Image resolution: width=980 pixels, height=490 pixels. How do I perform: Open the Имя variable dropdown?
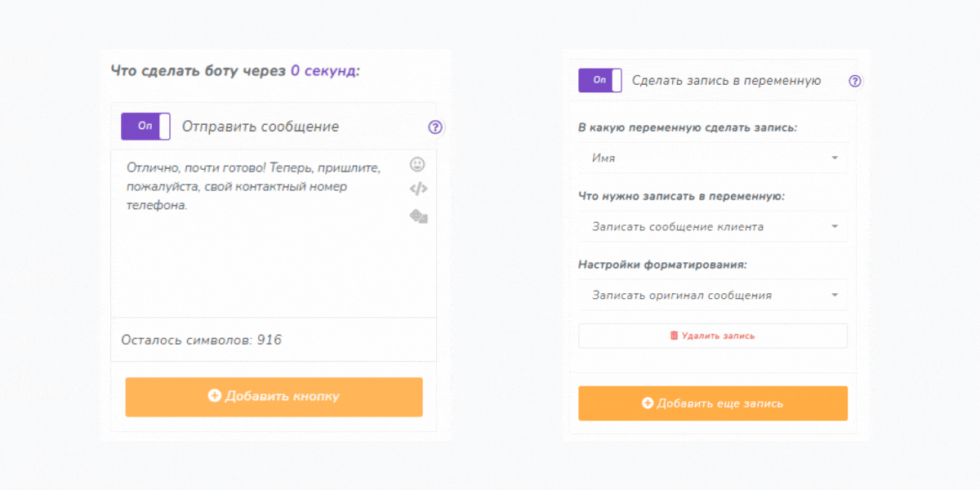[712, 158]
